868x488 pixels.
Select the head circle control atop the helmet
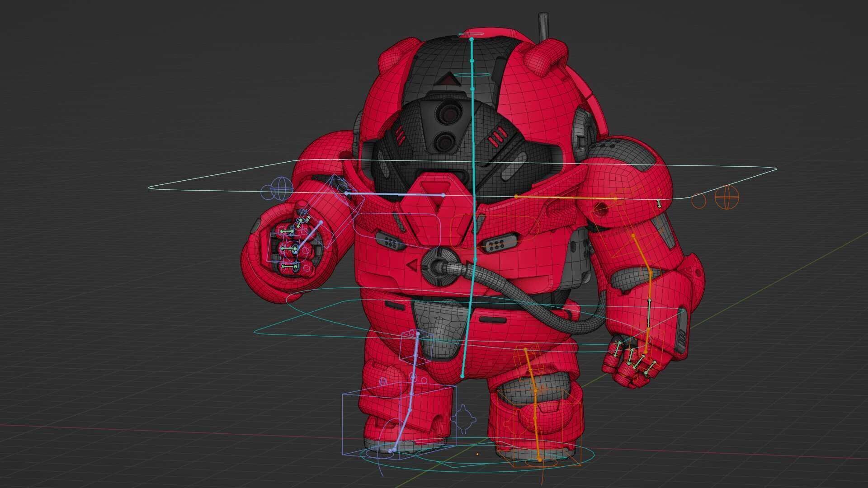point(471,34)
